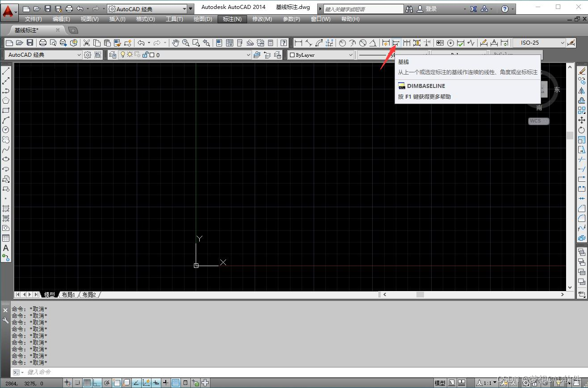Toggle Ortho mode in status bar
The width and height of the screenshot is (588, 388).
coord(97,383)
